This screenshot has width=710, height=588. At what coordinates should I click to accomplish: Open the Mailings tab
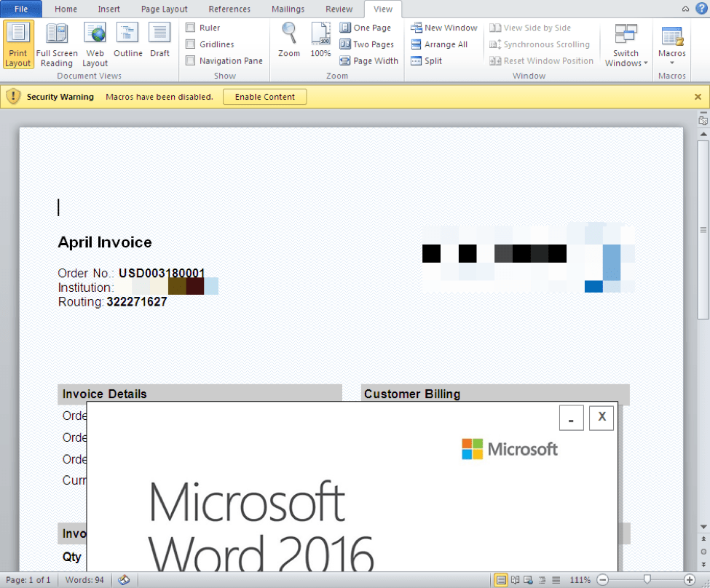pyautogui.click(x=288, y=9)
